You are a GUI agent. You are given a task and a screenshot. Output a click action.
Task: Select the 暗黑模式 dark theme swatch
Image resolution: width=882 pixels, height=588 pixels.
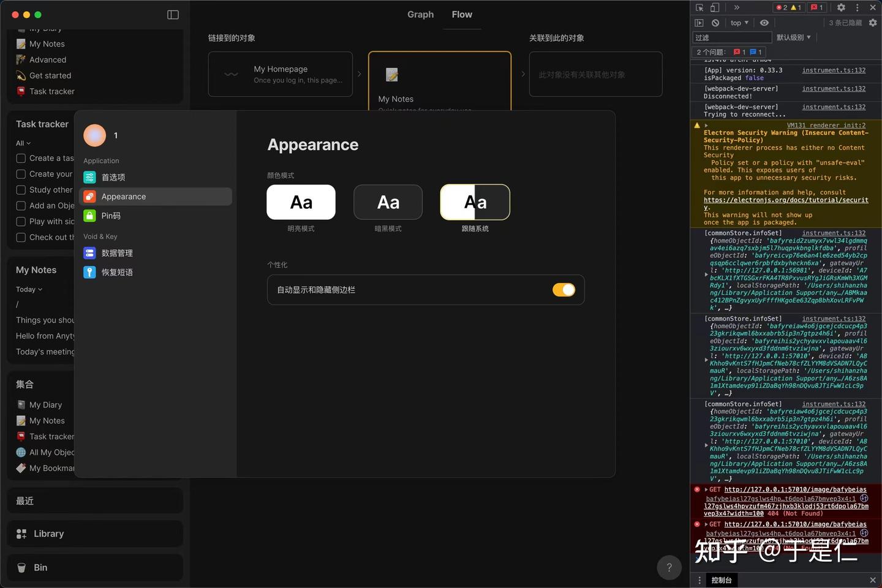388,202
